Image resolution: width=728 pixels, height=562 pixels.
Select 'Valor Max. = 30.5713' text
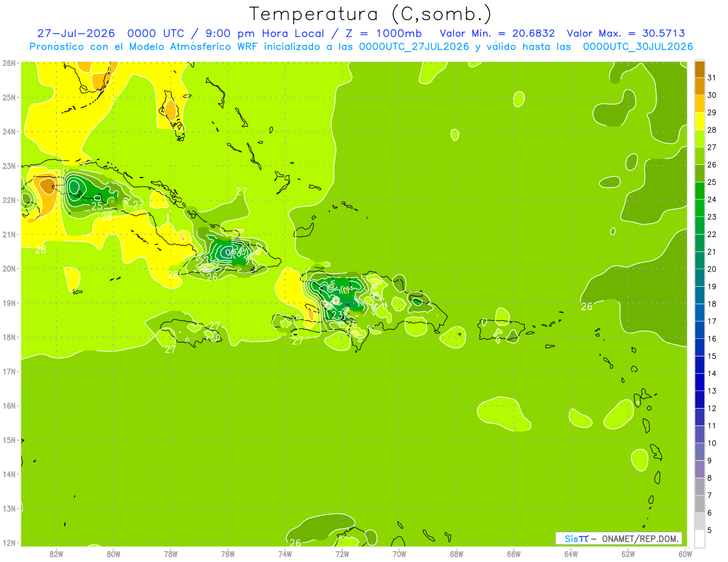point(626,33)
